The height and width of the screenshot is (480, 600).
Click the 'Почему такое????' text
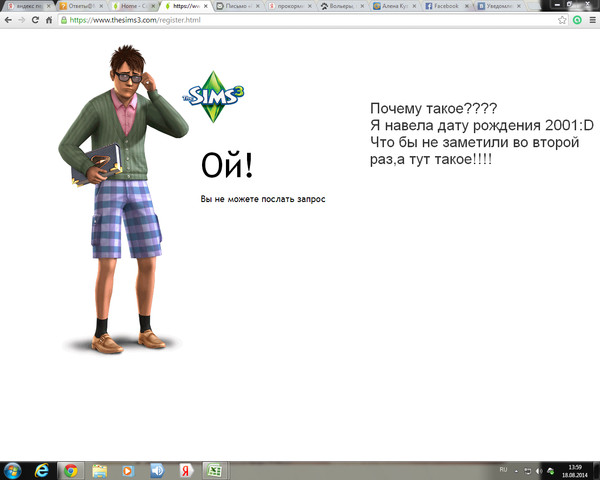point(434,109)
